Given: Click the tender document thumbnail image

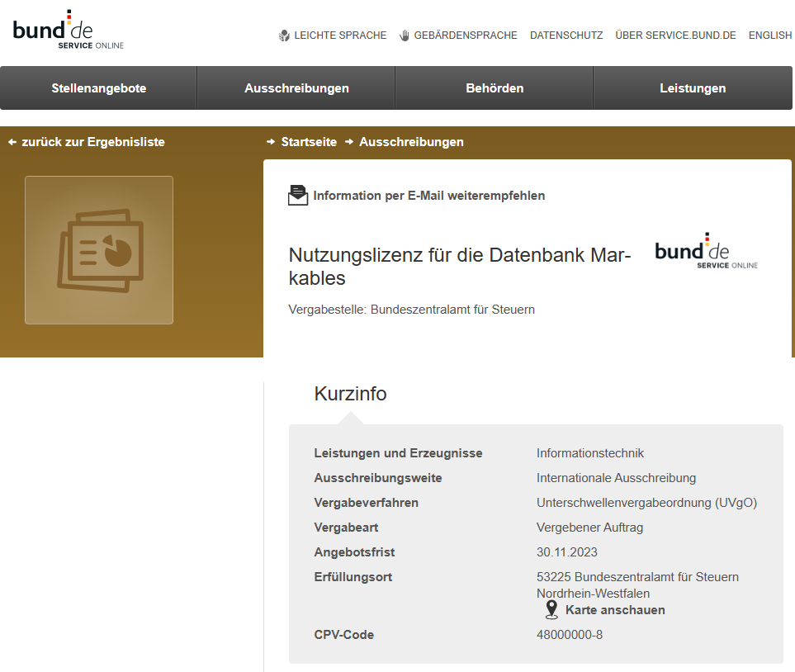Looking at the screenshot, I should tap(99, 250).
